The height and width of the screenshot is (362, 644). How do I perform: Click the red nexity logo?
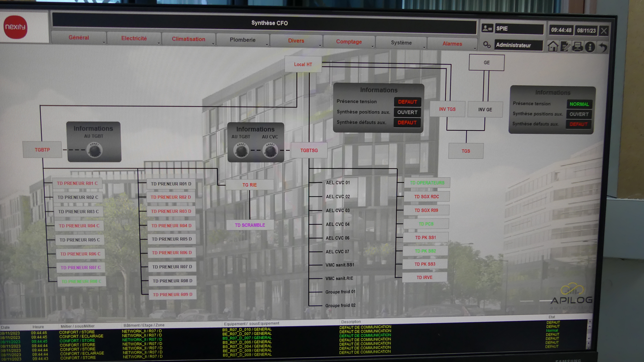tap(15, 27)
